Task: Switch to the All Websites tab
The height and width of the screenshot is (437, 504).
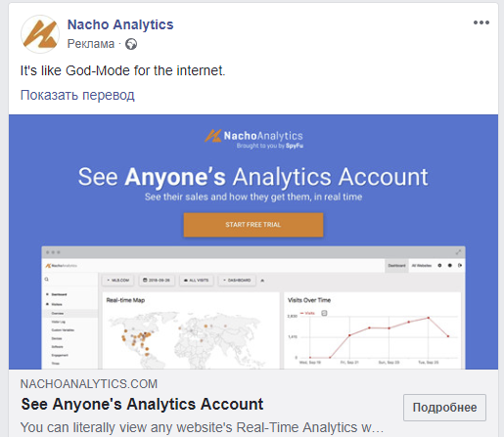Action: tap(422, 266)
